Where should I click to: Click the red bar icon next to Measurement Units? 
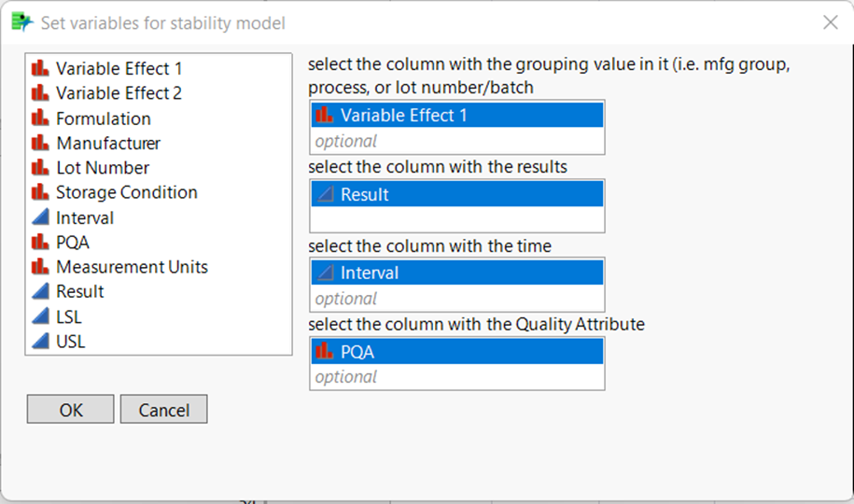click(x=40, y=267)
